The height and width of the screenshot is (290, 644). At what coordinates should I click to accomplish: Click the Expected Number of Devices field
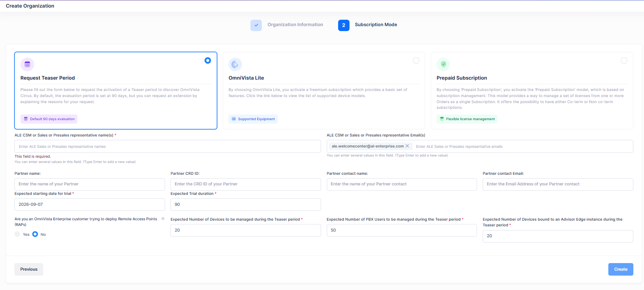click(246, 230)
